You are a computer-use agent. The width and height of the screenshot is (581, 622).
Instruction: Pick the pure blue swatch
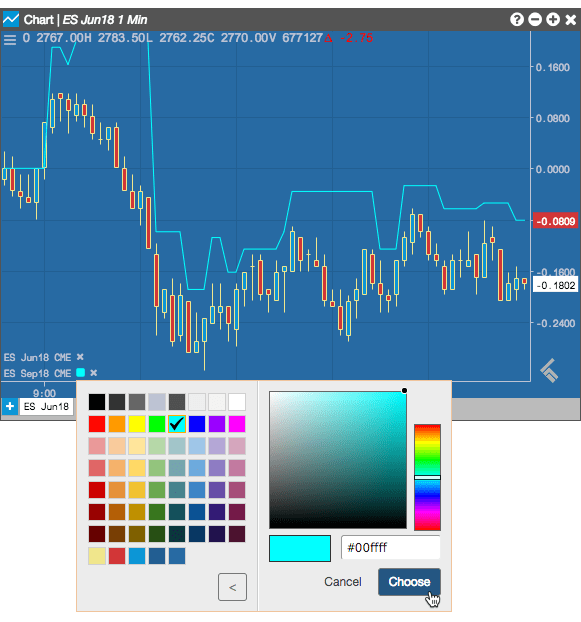tap(197, 424)
